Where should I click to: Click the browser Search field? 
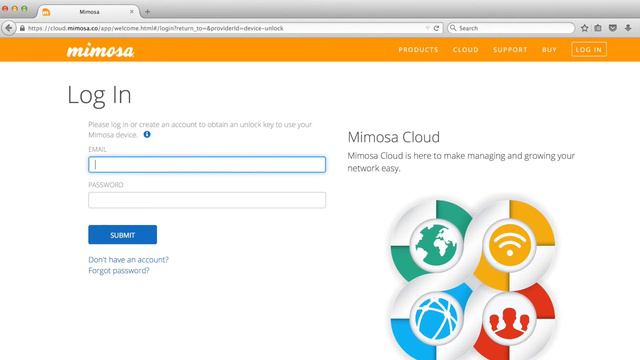511,28
